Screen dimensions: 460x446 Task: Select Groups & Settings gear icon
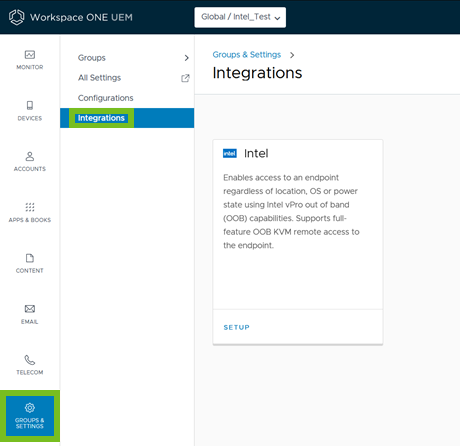click(30, 408)
